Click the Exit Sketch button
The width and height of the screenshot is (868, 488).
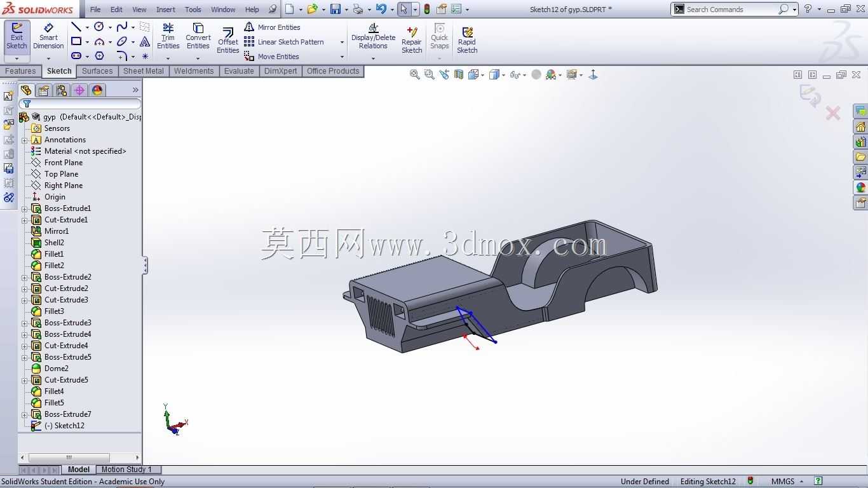17,36
